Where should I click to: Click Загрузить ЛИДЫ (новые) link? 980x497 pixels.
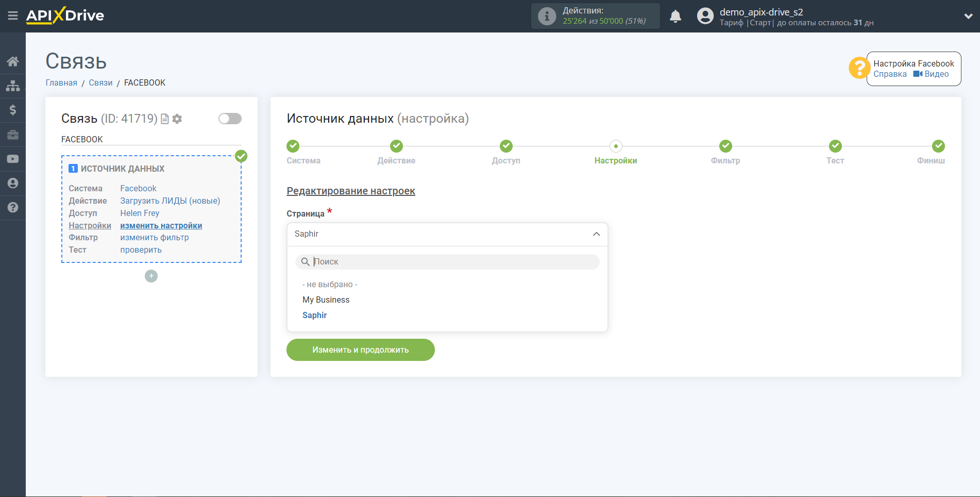[170, 201]
